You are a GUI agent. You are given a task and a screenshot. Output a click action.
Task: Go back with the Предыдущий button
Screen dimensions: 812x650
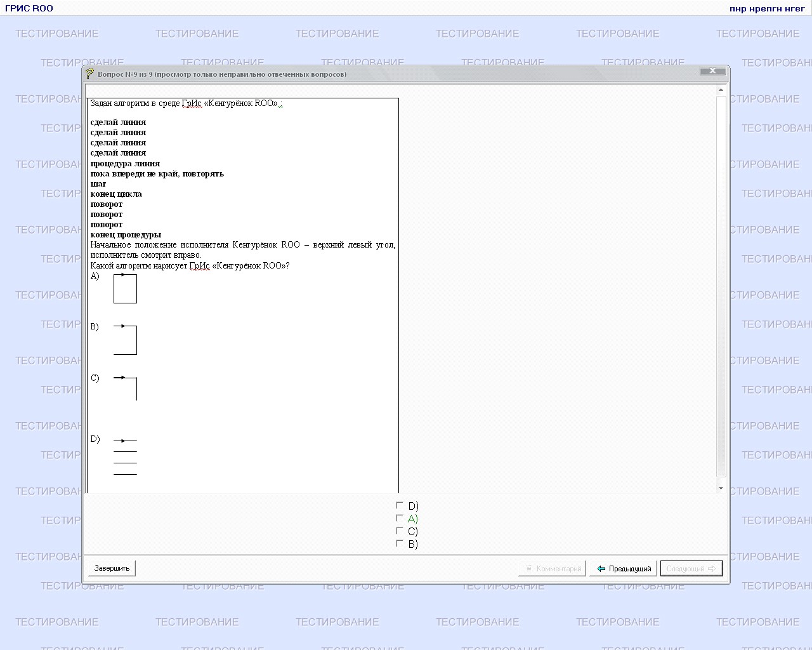tap(624, 568)
